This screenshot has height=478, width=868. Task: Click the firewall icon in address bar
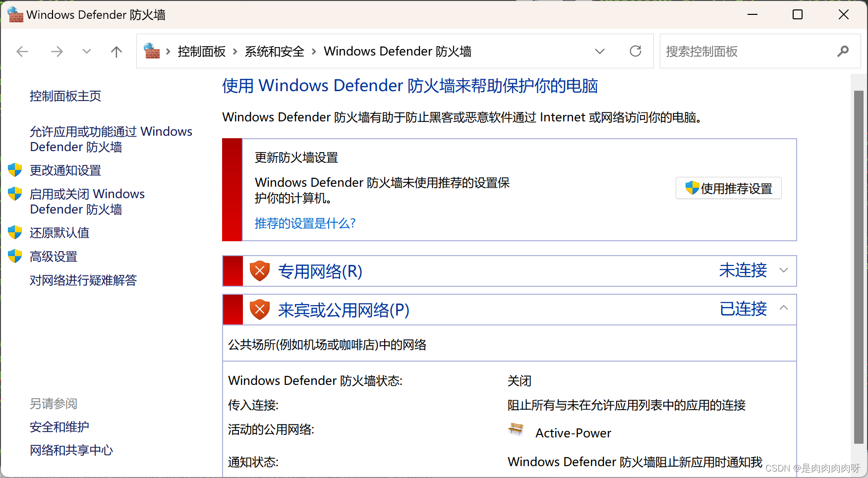pos(152,51)
